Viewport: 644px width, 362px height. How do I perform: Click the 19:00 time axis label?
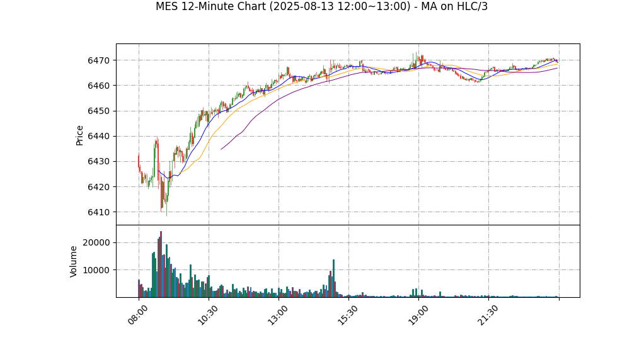coord(418,315)
